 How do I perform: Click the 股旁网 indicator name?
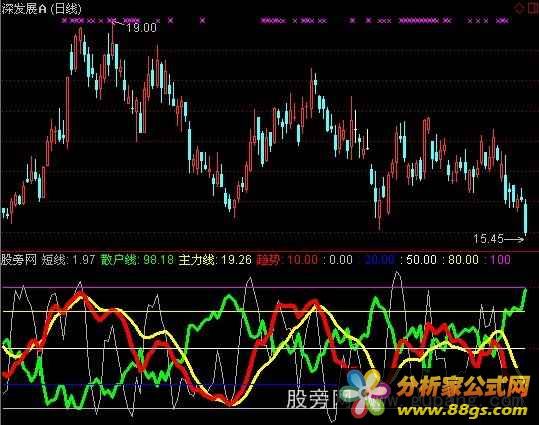coord(19,260)
